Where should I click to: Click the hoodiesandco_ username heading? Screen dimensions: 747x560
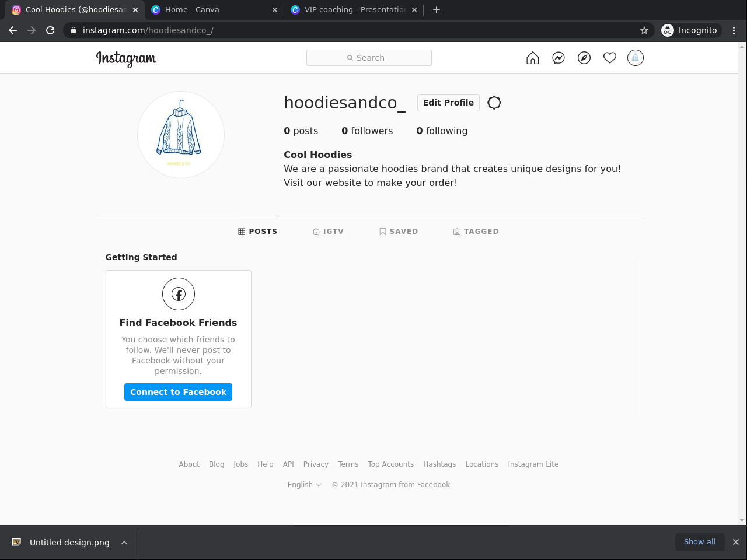click(344, 103)
